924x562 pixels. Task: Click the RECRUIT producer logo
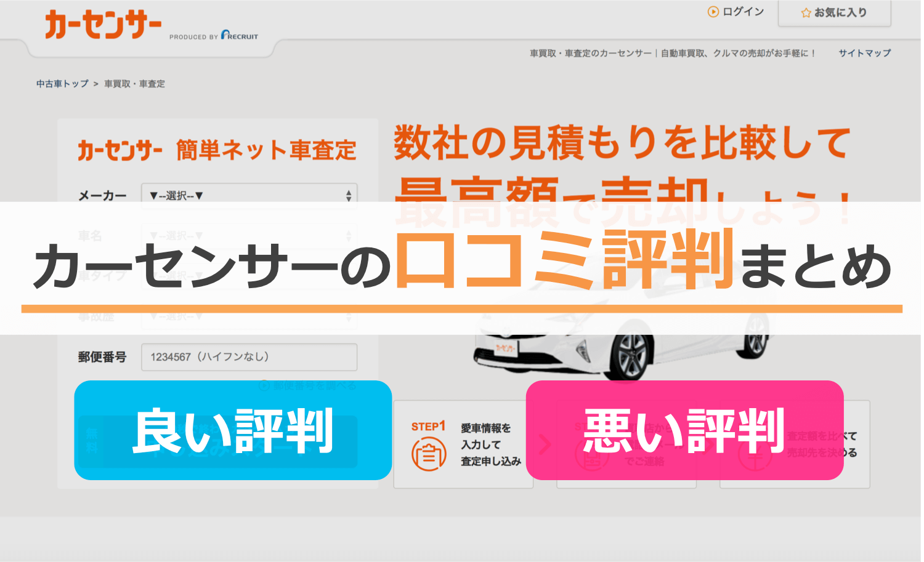click(240, 35)
